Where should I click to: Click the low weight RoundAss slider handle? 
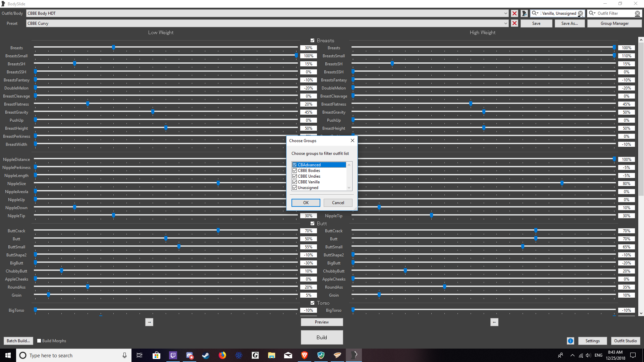pyautogui.click(x=88, y=287)
